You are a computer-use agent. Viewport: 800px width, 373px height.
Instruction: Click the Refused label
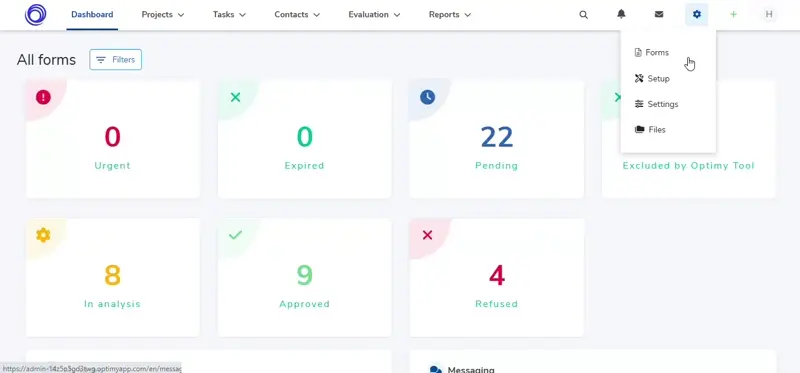pyautogui.click(x=496, y=304)
